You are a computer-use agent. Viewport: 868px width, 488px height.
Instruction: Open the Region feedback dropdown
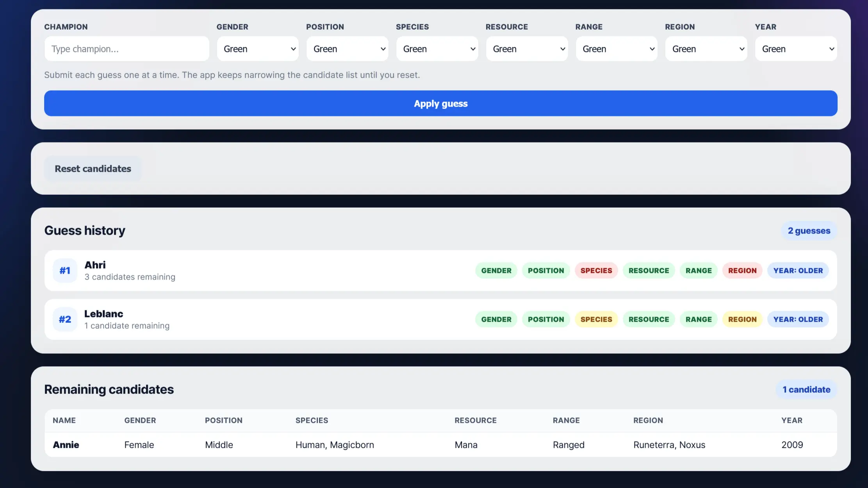coord(706,49)
